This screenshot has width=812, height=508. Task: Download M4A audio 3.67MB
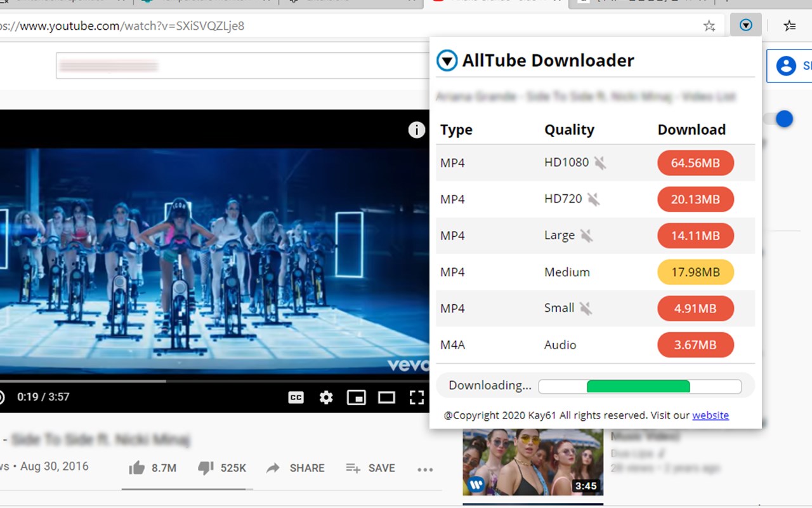point(695,345)
